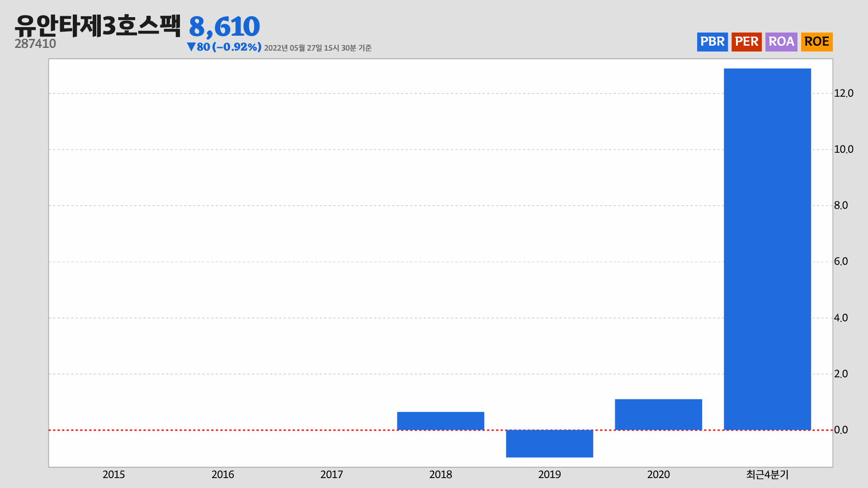The image size is (868, 488).
Task: Click the 6.0 y-axis value
Action: [x=841, y=261]
